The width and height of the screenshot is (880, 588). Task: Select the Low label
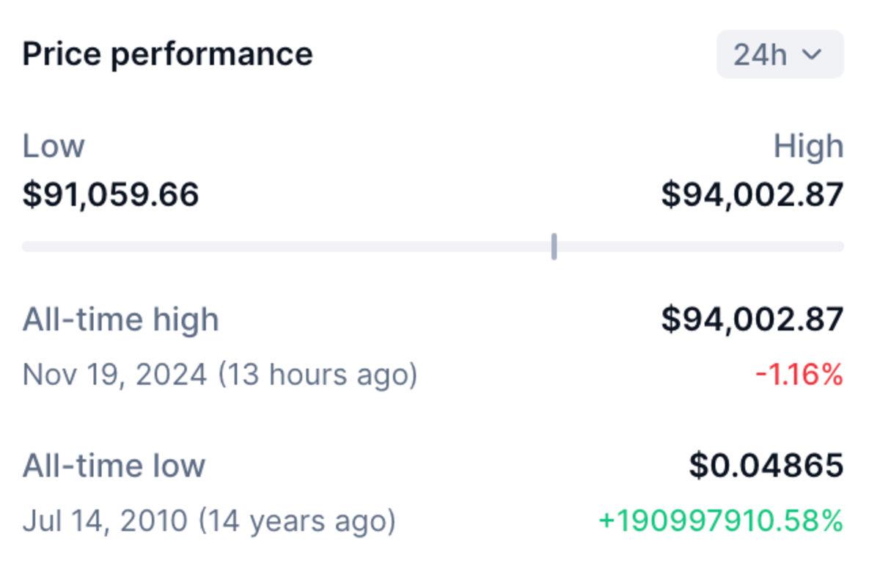tap(54, 146)
